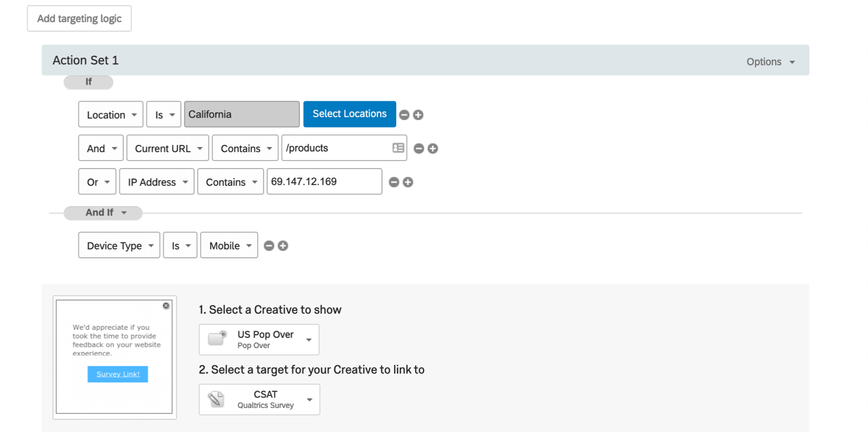Image resolution: width=868 pixels, height=434 pixels.
Task: Open the Or conjunction dropdown
Action: coord(97,182)
